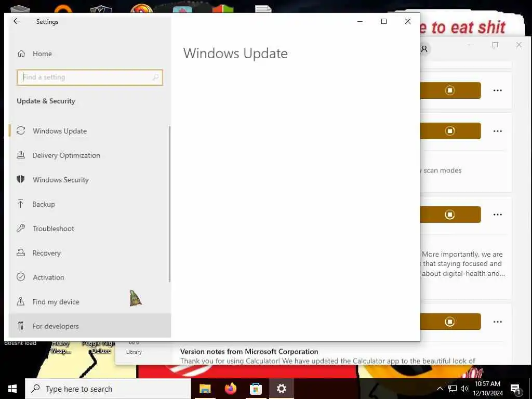
Task: Stop the first download in Microsoft Store window
Action: pyautogui.click(x=450, y=90)
